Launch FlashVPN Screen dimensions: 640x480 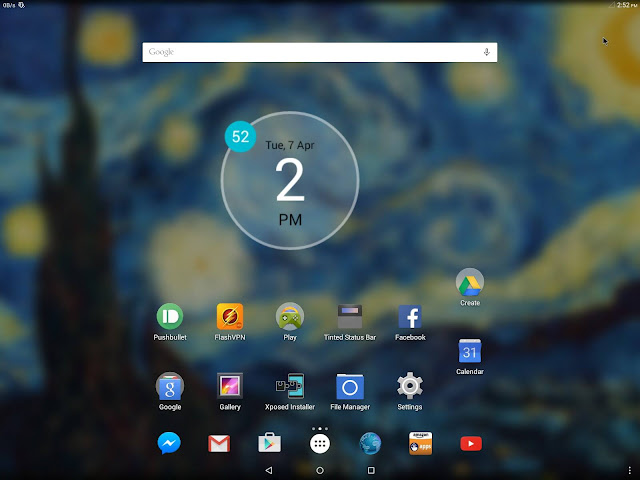[230, 316]
